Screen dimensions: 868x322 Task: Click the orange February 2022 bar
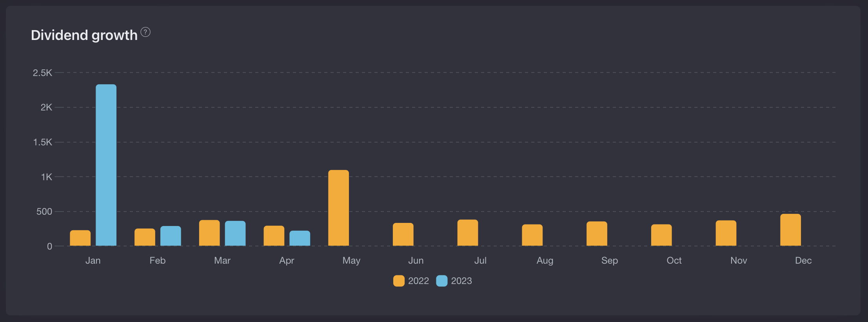145,237
